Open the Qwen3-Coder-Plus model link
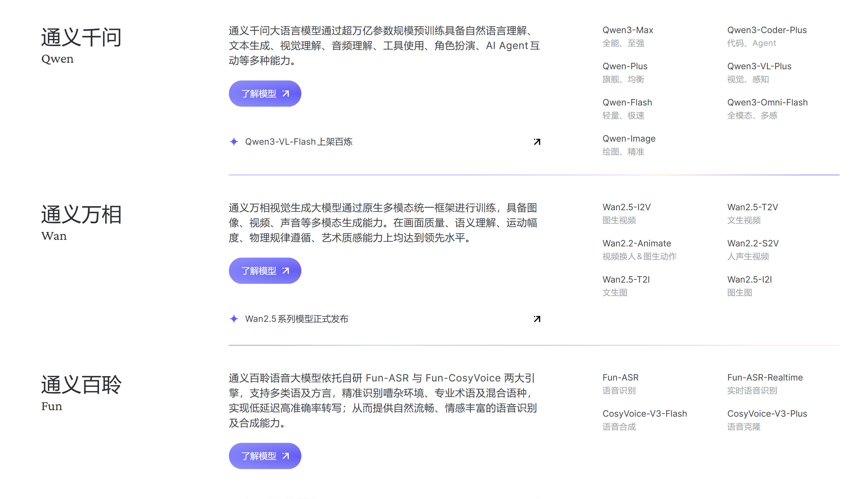 click(x=767, y=30)
